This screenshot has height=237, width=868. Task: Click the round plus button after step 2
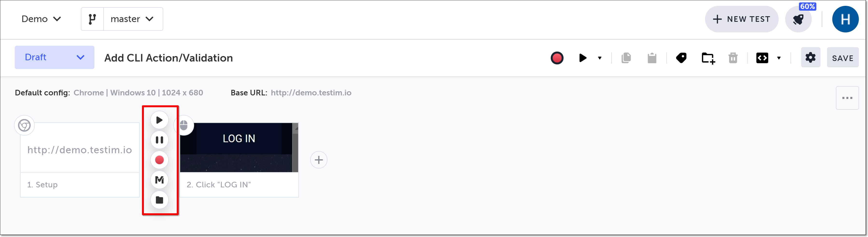(x=319, y=160)
